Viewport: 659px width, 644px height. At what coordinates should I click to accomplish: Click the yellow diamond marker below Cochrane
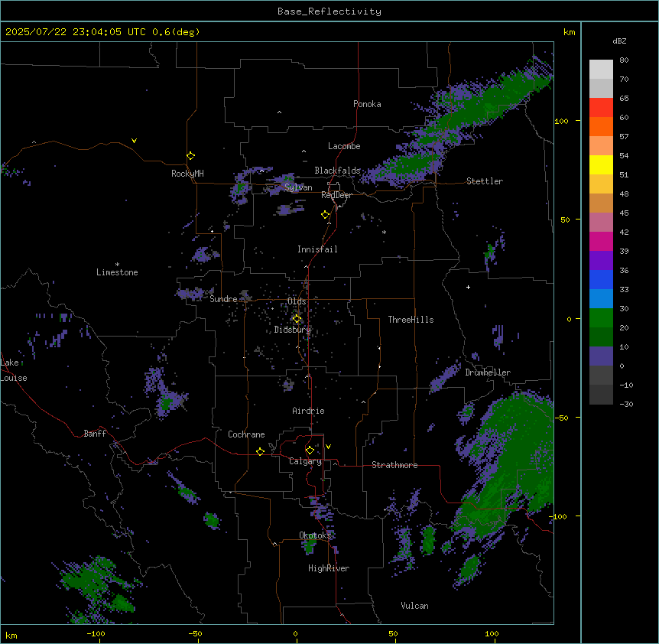point(260,451)
